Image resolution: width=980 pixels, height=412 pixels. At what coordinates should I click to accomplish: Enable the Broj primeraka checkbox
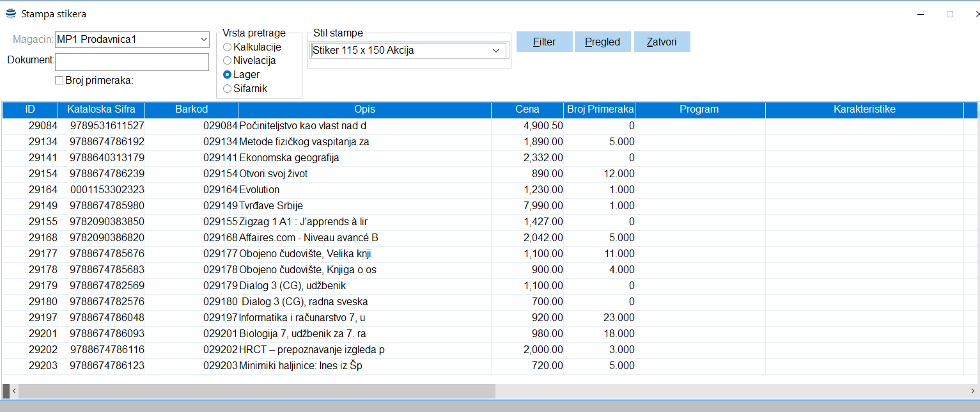coord(59,81)
